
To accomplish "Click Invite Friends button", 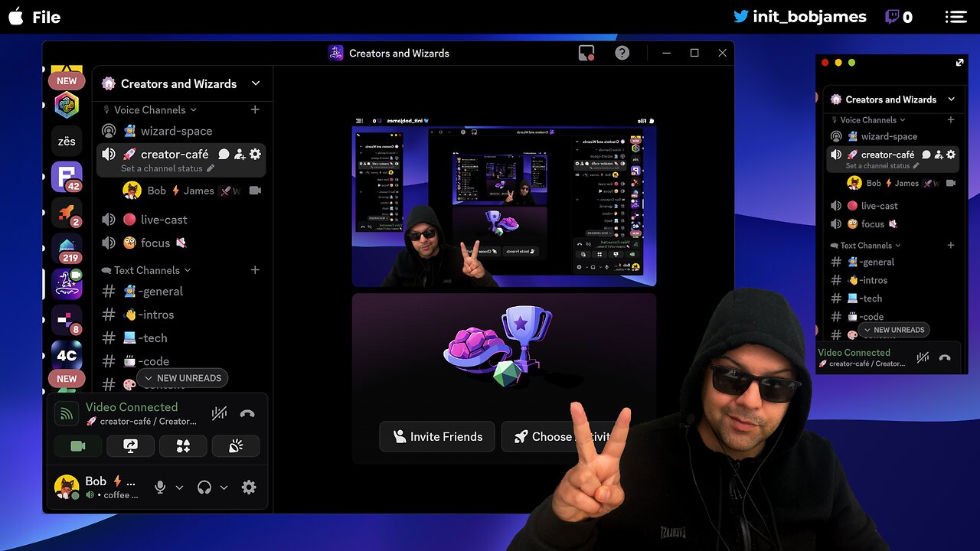I will 437,436.
